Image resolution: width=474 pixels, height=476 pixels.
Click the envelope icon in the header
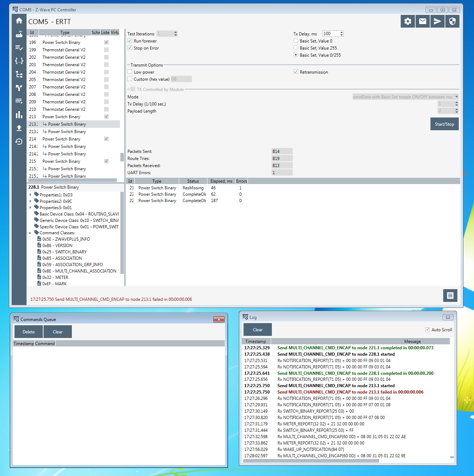[x=423, y=21]
